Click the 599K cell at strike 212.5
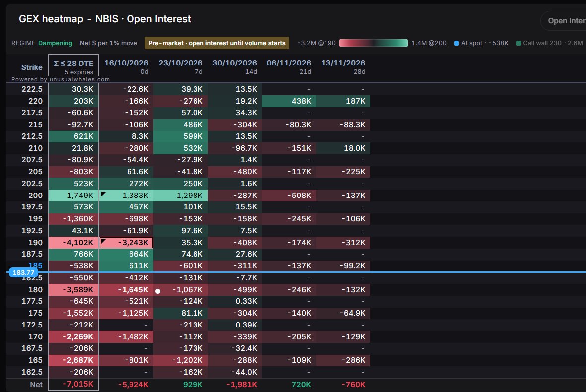This screenshot has height=392, width=586. point(181,136)
